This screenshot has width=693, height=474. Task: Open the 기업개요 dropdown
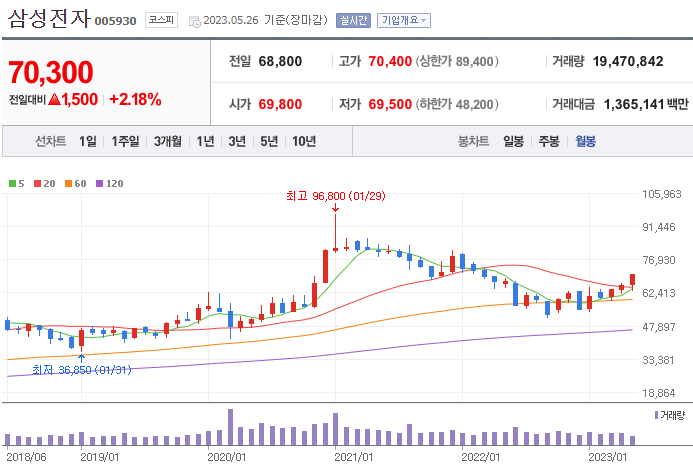[x=404, y=20]
